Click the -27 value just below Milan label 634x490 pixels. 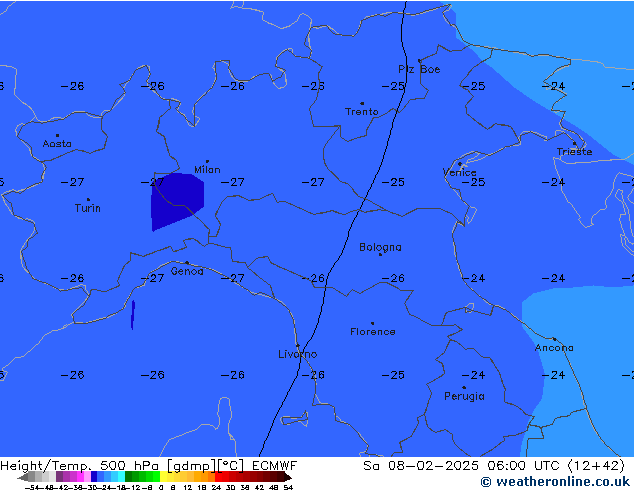[232, 182]
